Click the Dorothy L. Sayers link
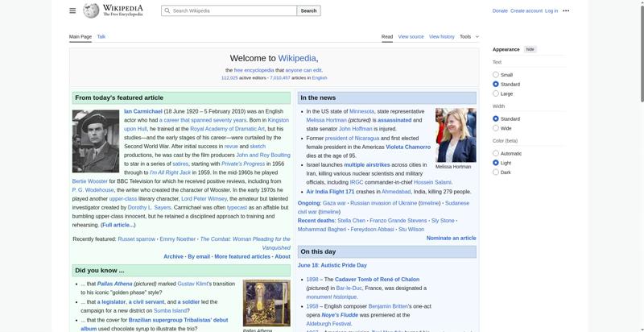The width and height of the screenshot is (644, 332). pos(150,208)
